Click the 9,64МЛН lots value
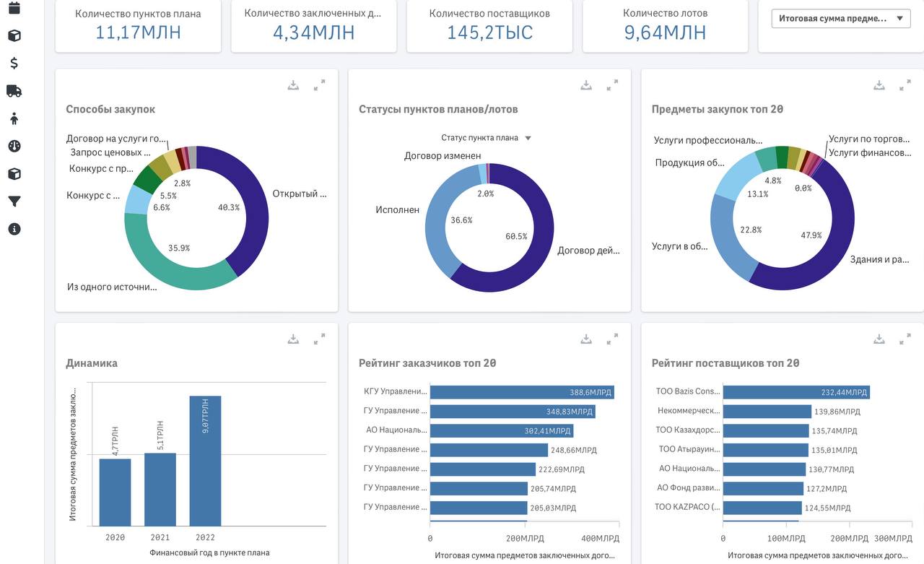The height and width of the screenshot is (564, 924). point(665,32)
